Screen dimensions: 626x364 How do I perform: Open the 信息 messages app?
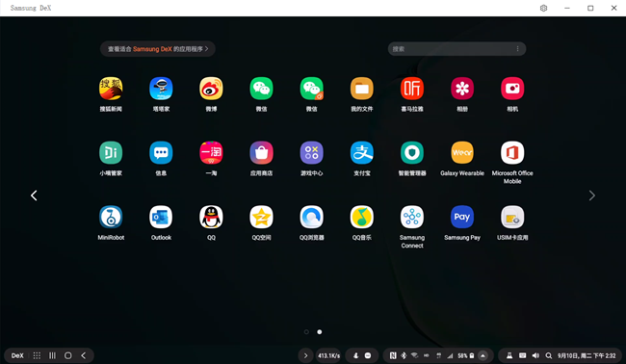[161, 153]
